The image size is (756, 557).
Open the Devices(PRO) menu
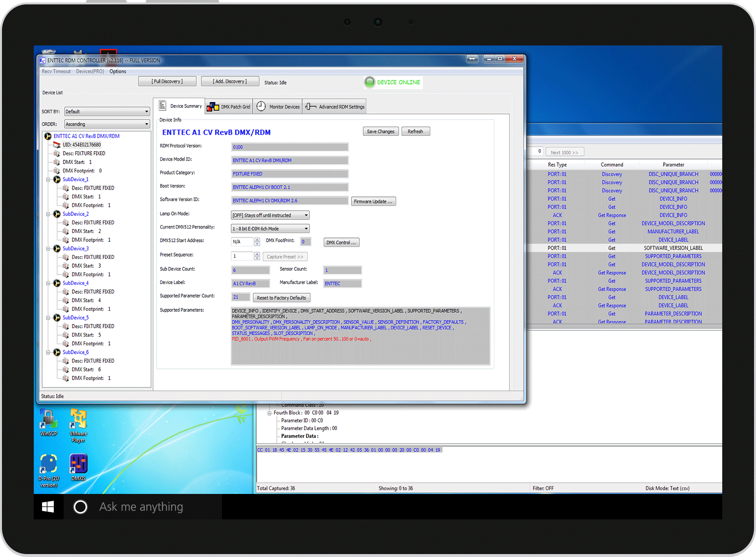tap(90, 71)
